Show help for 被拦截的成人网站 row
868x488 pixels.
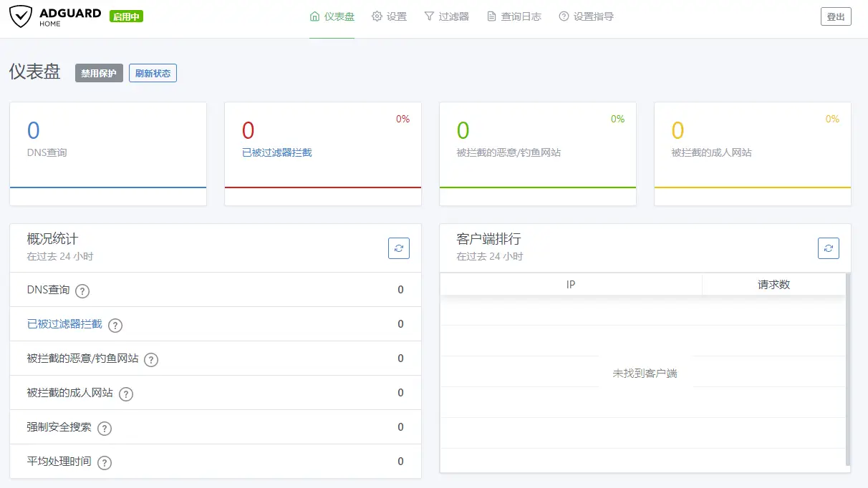coord(126,394)
